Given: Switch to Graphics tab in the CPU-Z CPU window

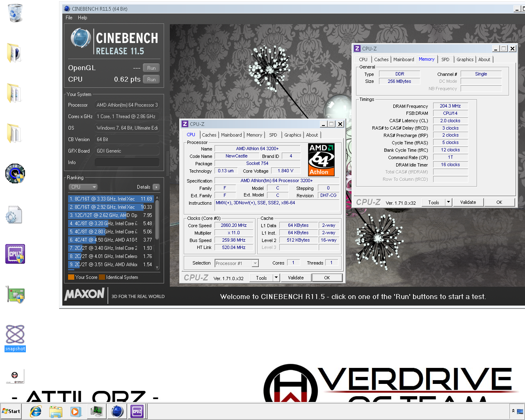Looking at the screenshot, I should (x=293, y=135).
